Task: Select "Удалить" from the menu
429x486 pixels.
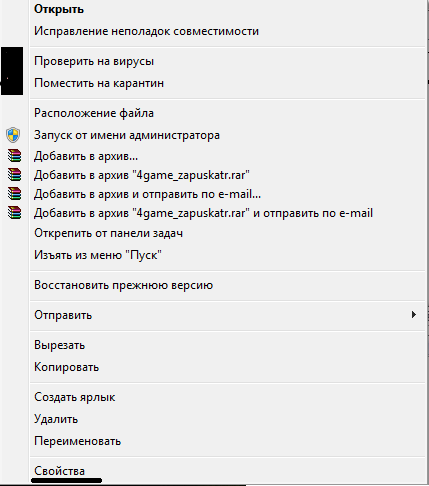Action: [56, 419]
